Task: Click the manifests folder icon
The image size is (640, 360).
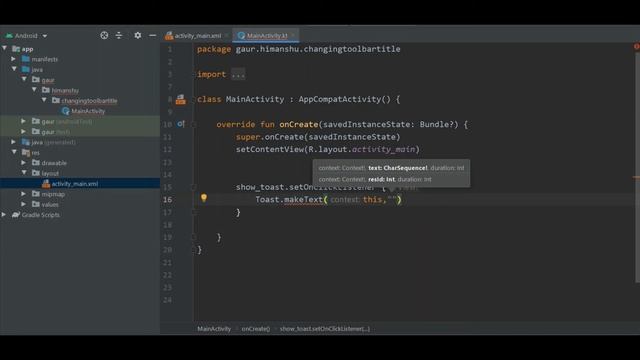Action: pos(26,59)
